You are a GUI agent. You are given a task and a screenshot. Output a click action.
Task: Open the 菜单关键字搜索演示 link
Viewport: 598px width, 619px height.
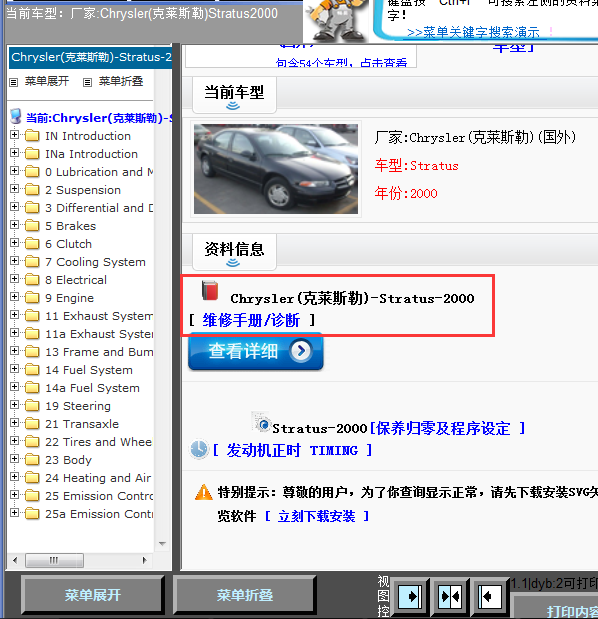(x=473, y=32)
